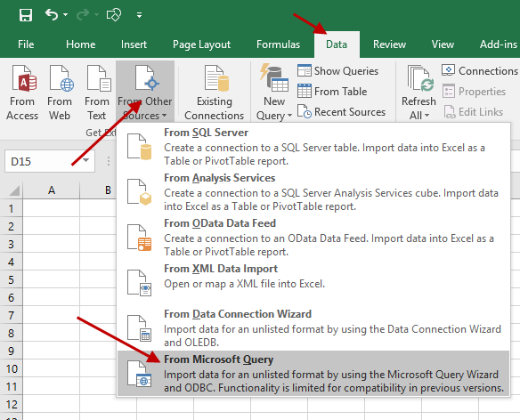Select row 1 header
Viewport: 520px width, 420px height.
(x=12, y=208)
